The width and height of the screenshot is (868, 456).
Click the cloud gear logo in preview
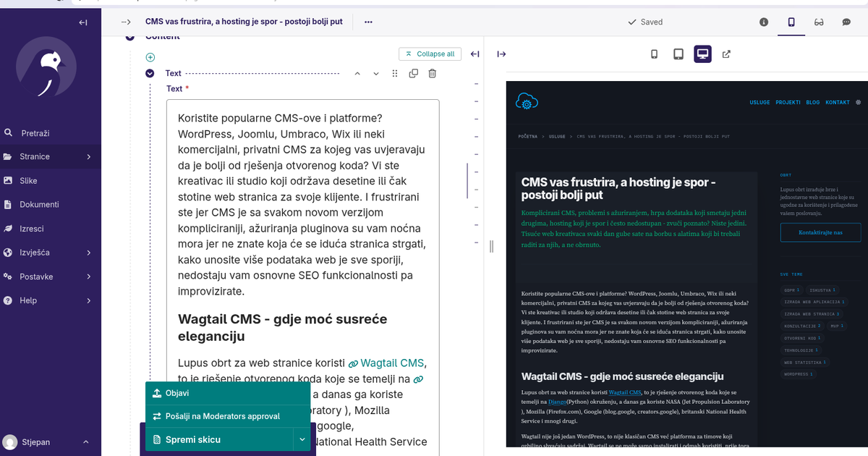(x=527, y=102)
